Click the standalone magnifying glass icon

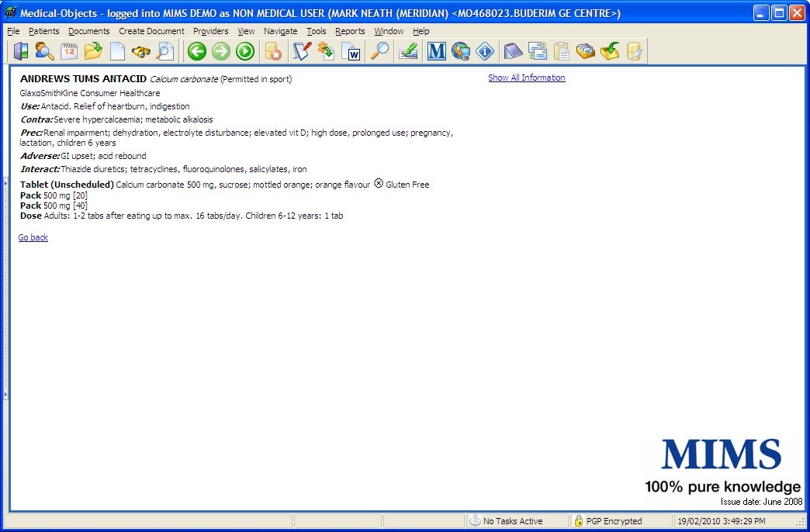(380, 51)
